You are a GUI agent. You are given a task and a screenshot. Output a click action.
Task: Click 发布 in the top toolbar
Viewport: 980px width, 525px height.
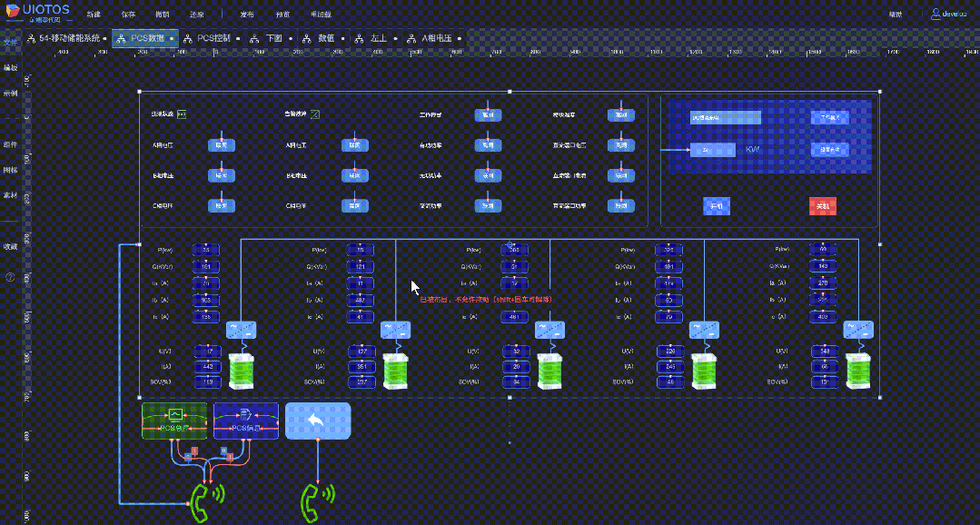(x=247, y=14)
